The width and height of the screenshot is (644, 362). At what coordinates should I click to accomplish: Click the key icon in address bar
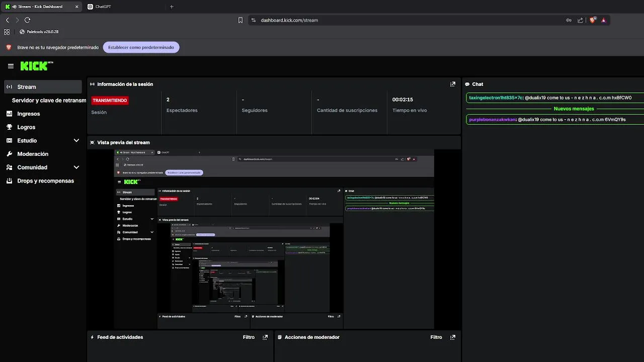pos(569,20)
